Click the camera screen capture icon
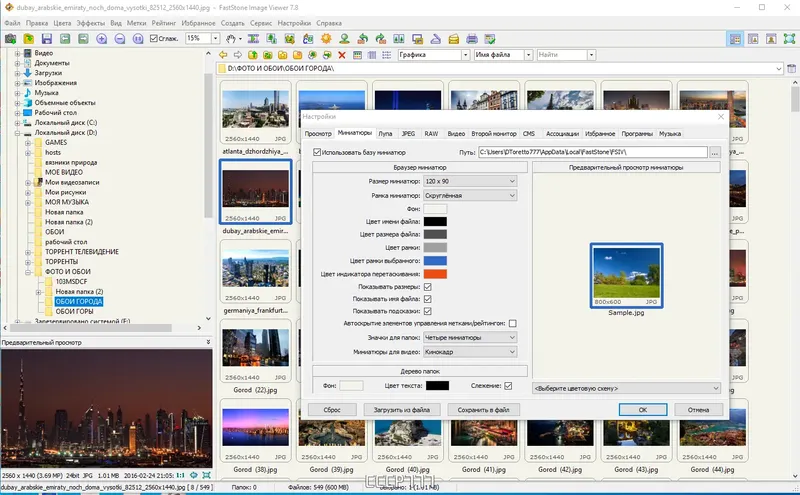This screenshot has width=800, height=495. [x=11, y=39]
